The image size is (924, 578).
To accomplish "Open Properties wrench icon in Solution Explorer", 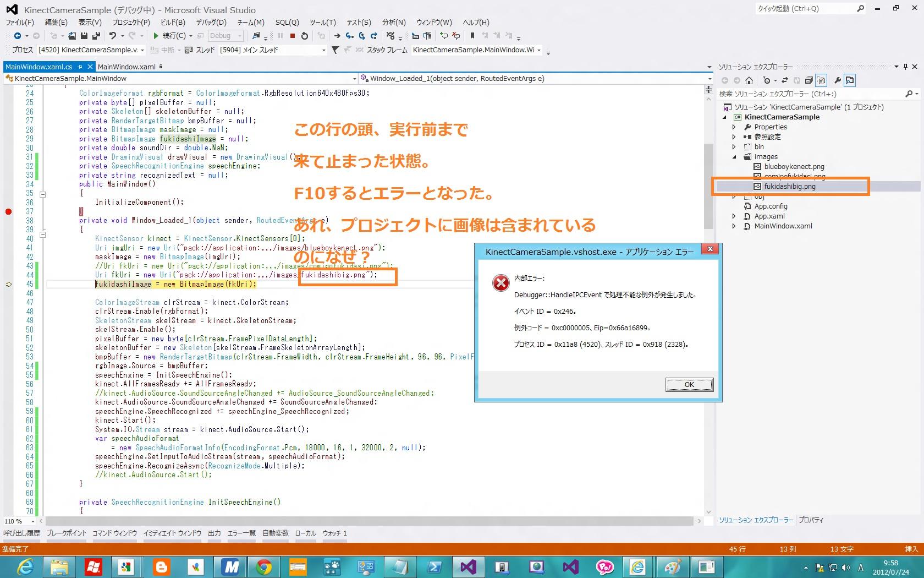I will point(837,80).
